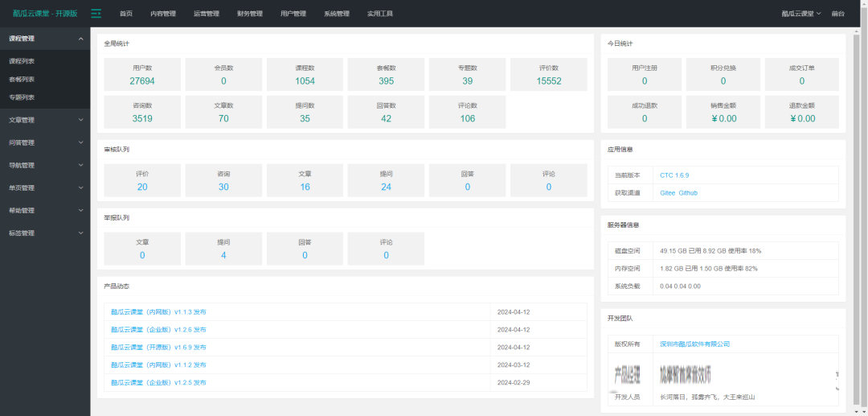Open 课程列表 in the sidebar
Screen dimensions: 868x416
click(x=22, y=61)
